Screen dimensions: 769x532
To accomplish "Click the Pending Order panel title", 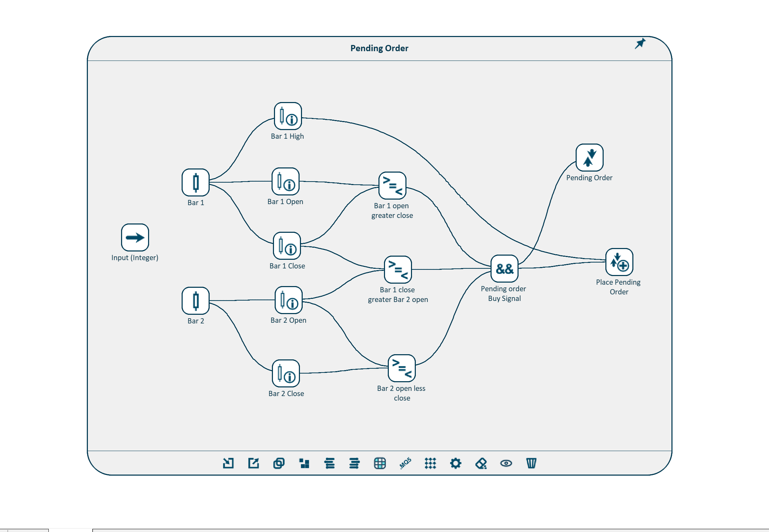I will coord(379,48).
